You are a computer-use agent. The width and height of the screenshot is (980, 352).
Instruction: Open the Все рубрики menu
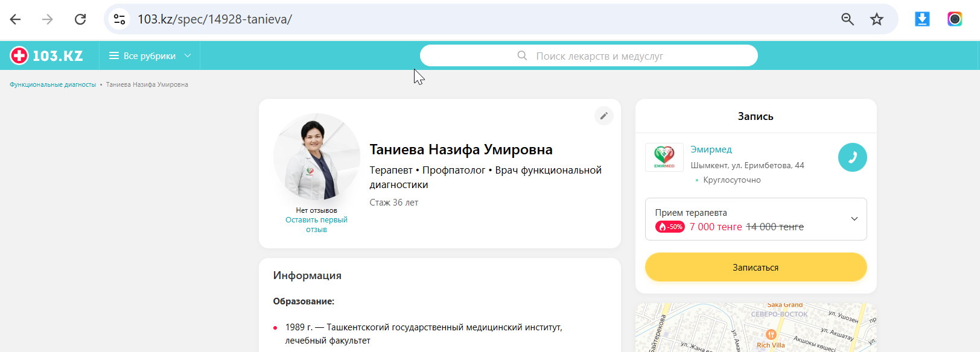pyautogui.click(x=150, y=55)
